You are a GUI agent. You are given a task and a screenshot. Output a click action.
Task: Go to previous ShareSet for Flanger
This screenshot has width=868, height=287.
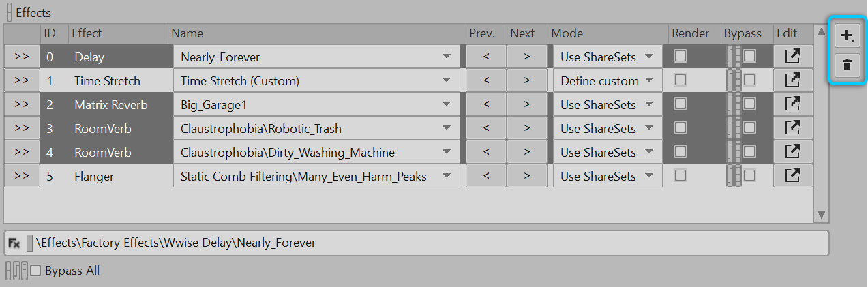click(x=485, y=177)
